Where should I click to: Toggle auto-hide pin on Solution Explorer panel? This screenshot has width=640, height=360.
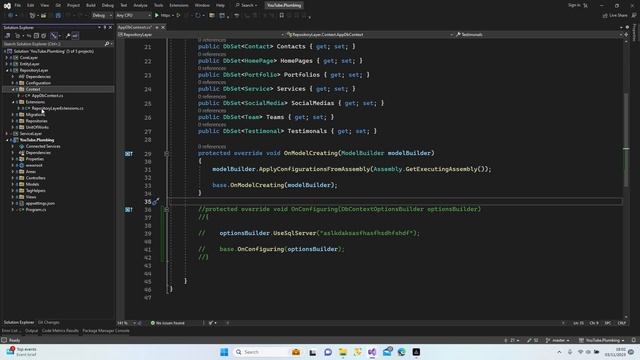104,27
